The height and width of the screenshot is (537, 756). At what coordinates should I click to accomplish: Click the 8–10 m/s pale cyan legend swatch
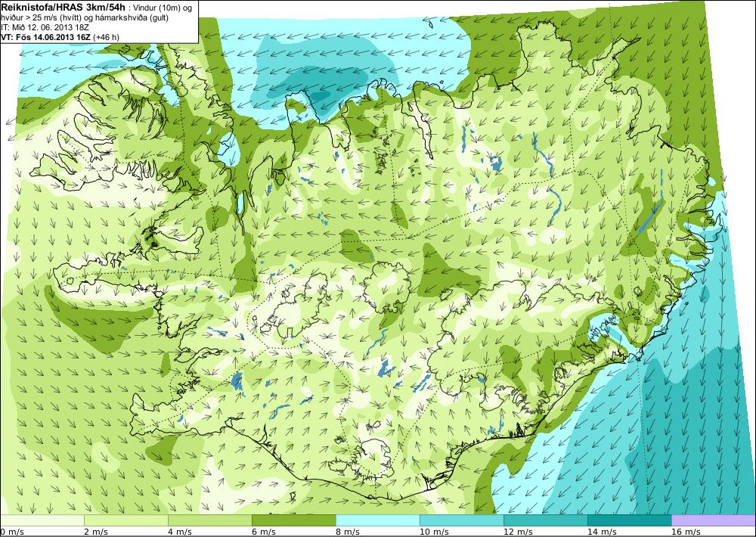point(377,520)
